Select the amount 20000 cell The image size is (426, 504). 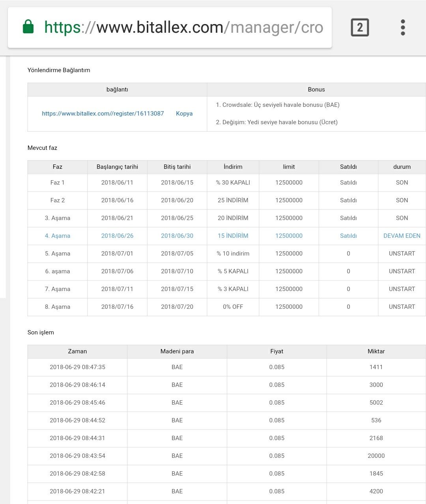coord(376,456)
